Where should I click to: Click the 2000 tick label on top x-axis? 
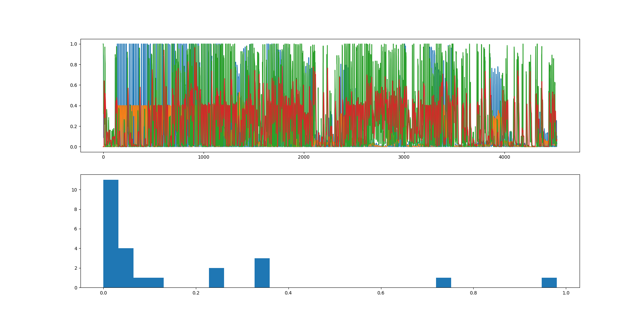coord(304,157)
